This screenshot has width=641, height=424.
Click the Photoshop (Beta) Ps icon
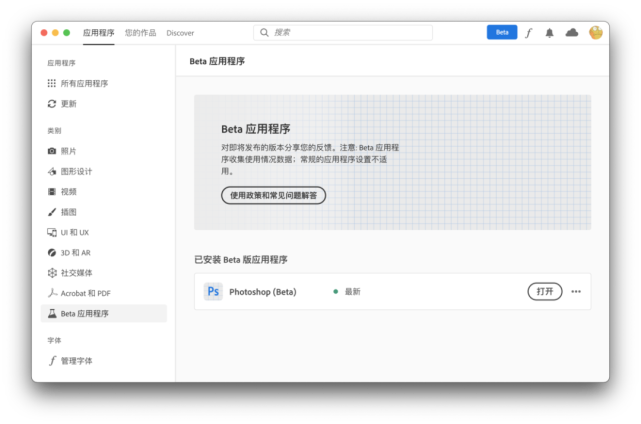click(x=213, y=292)
